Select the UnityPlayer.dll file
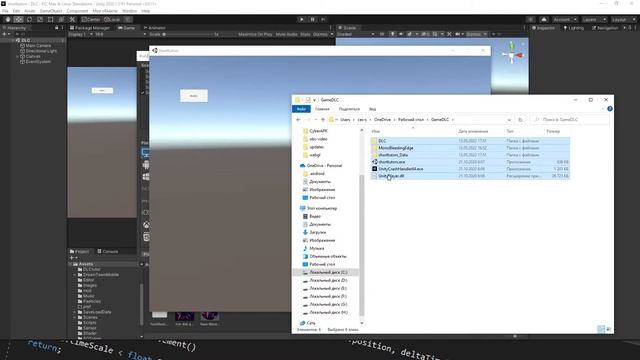 [470, 176]
